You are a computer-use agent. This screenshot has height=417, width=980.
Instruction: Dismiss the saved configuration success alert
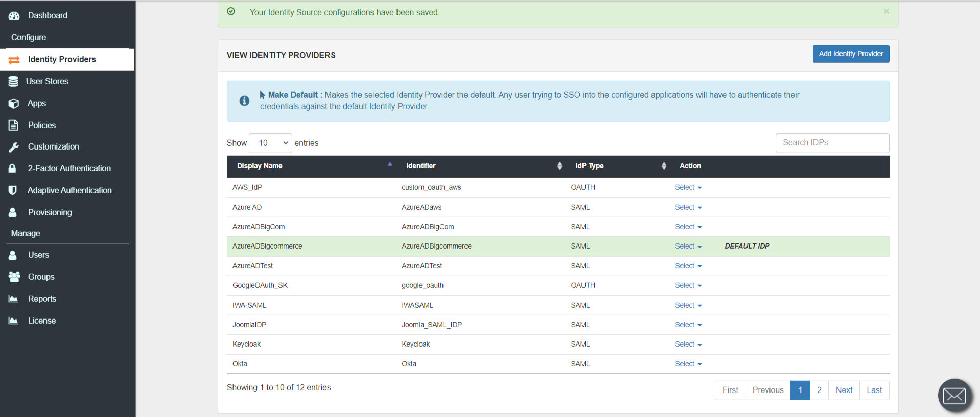coord(886,11)
